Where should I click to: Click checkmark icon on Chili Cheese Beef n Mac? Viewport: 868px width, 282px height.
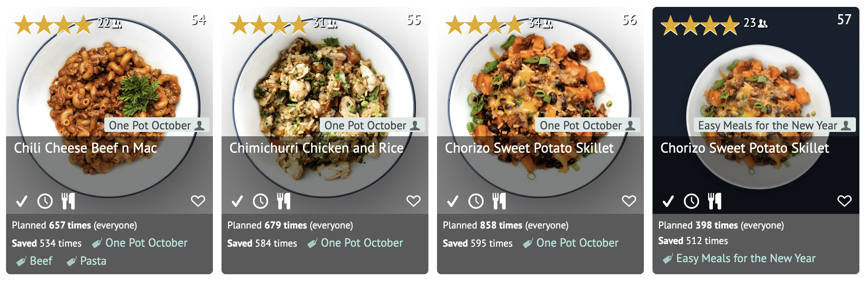pyautogui.click(x=22, y=201)
